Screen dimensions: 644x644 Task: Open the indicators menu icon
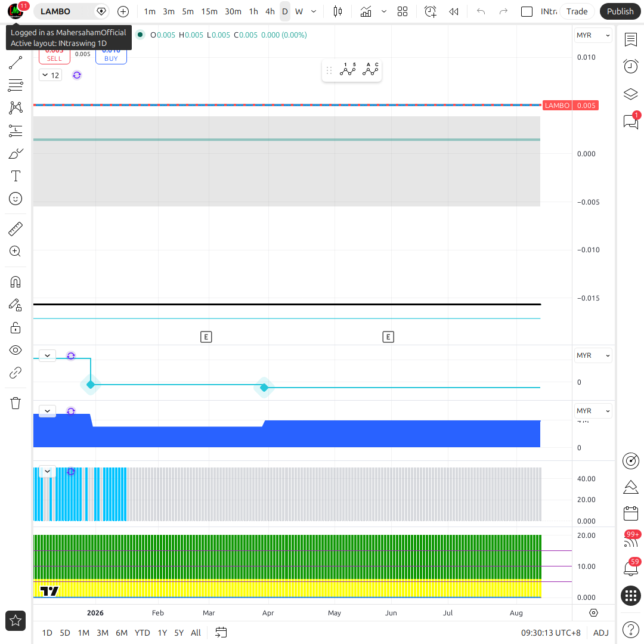(x=366, y=11)
